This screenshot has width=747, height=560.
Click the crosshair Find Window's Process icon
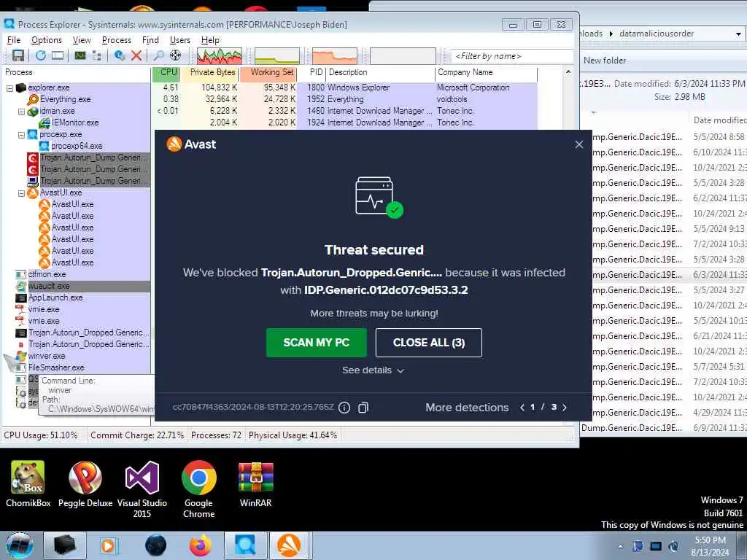click(x=175, y=55)
